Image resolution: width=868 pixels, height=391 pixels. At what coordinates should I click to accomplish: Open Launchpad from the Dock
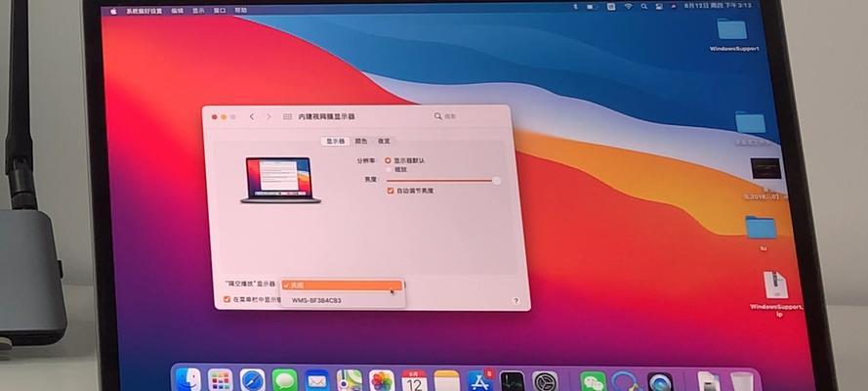click(221, 381)
